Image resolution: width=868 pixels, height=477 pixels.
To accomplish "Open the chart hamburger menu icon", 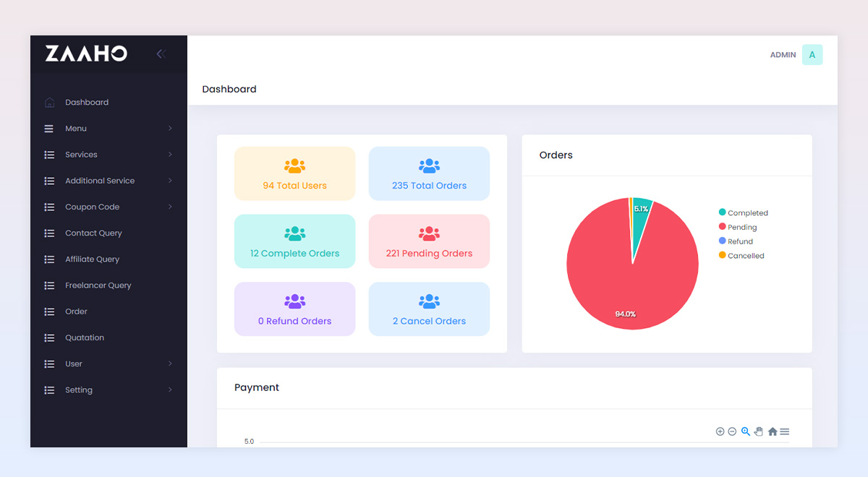I will pos(785,431).
